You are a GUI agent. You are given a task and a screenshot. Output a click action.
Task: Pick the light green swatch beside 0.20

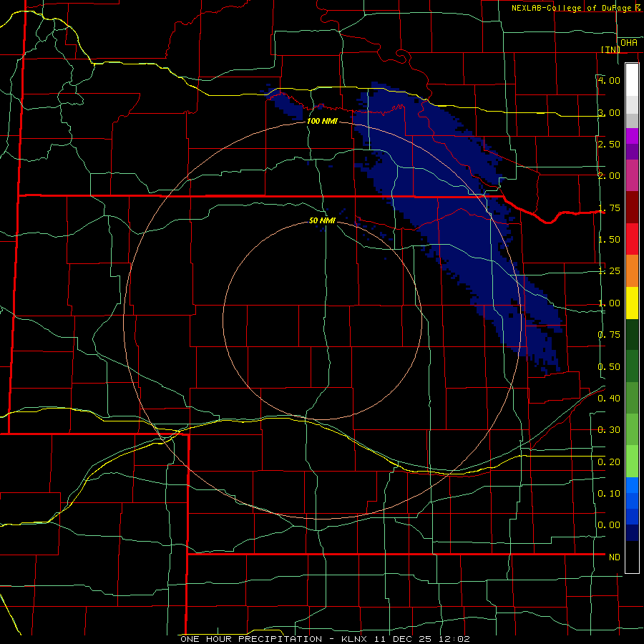click(632, 462)
